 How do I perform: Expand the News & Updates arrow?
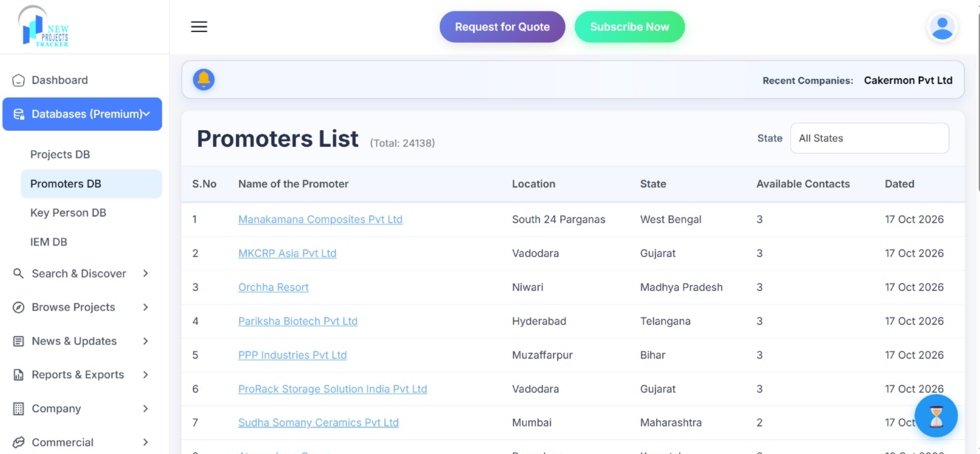point(146,341)
